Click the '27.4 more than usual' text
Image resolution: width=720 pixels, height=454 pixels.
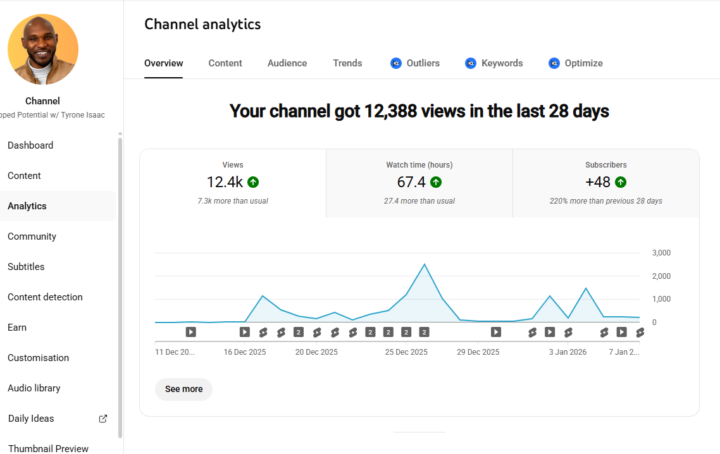pos(419,201)
